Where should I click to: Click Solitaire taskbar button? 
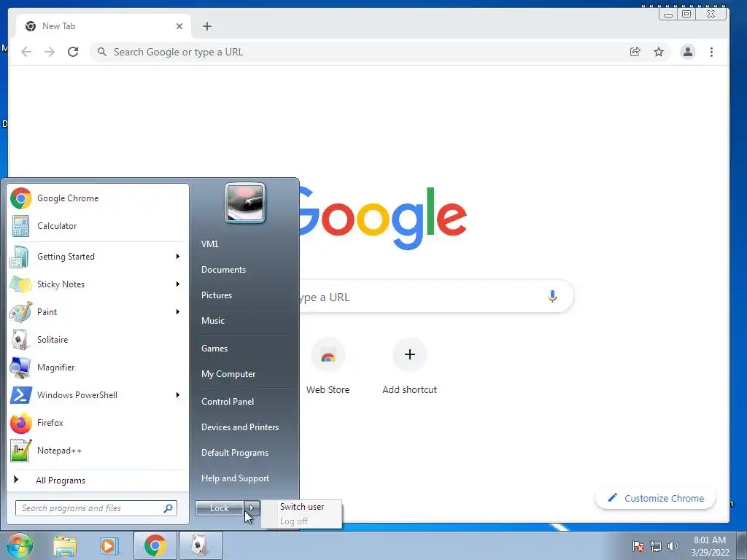200,545
